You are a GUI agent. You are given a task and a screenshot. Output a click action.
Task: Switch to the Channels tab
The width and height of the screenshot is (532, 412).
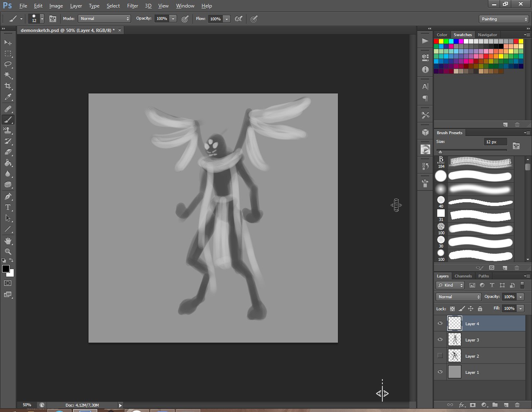click(463, 276)
